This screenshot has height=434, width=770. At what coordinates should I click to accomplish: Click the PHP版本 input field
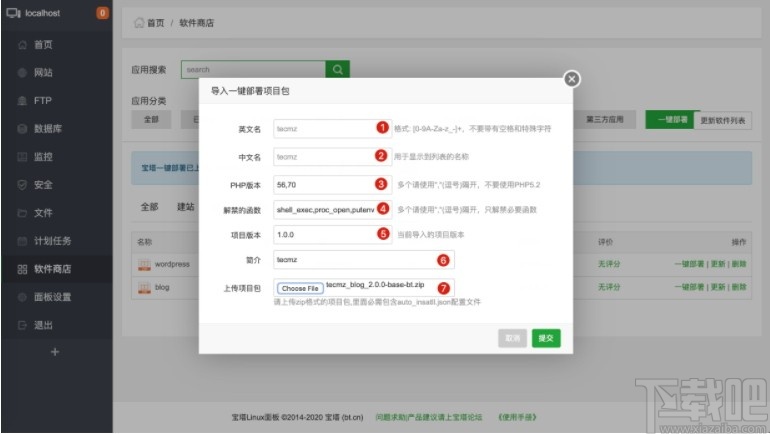332,185
